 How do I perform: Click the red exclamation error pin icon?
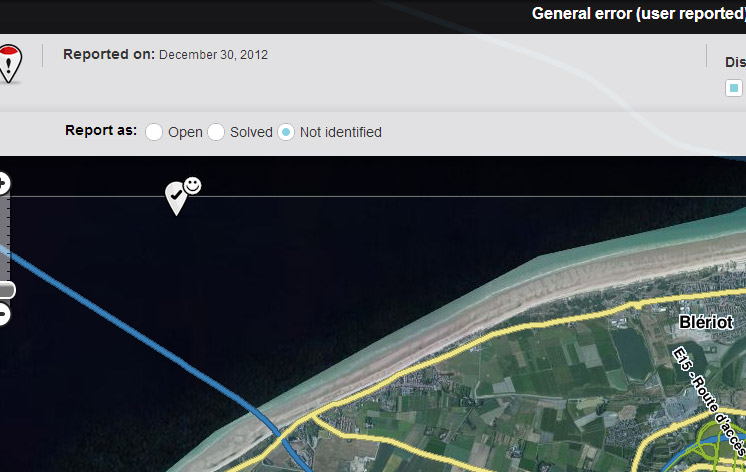point(9,64)
